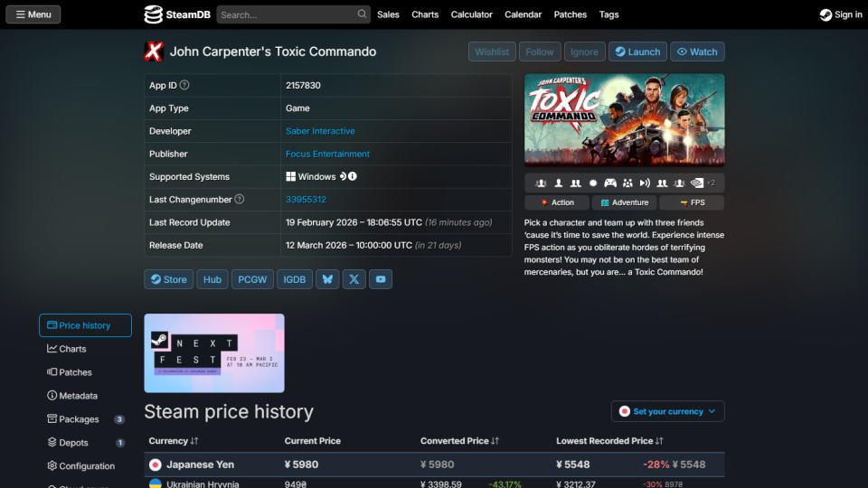Sort the table by Currency column
The image size is (868, 488).
tap(174, 441)
